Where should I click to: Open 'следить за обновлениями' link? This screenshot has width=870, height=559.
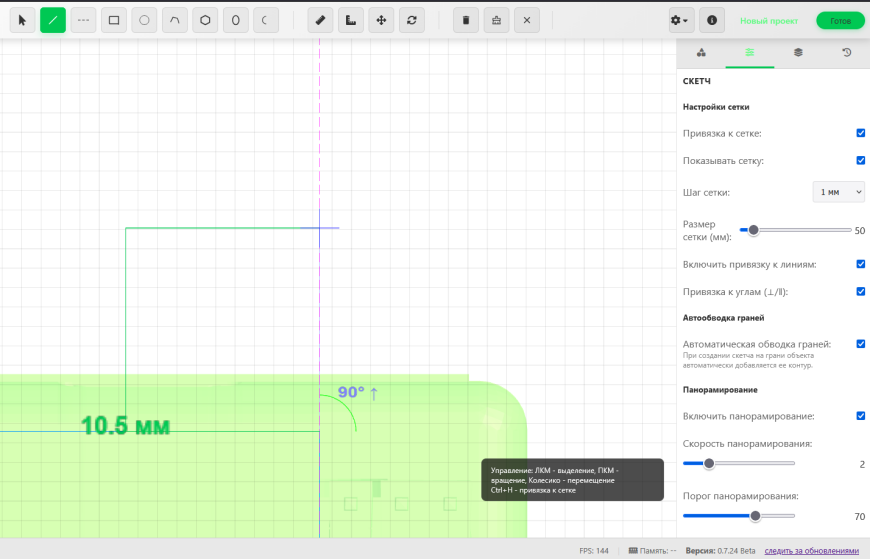pyautogui.click(x=811, y=551)
